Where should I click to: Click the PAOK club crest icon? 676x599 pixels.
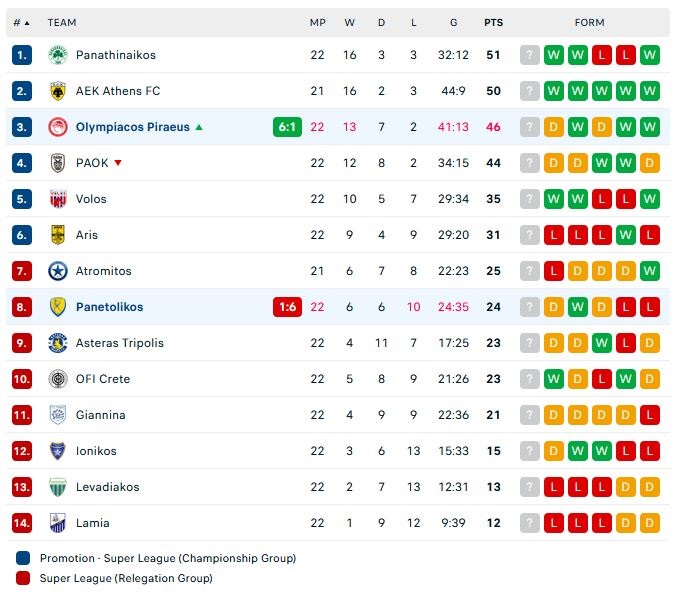coord(57,163)
